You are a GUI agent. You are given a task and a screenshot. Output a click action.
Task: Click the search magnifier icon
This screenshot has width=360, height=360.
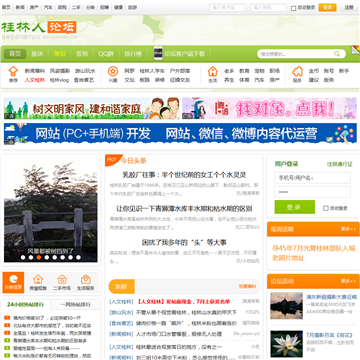point(337,54)
